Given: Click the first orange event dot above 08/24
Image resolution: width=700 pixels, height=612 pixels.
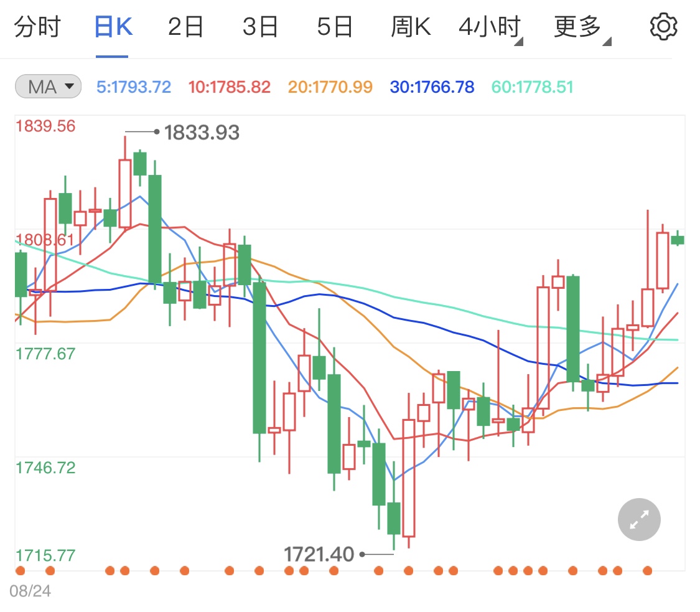Looking at the screenshot, I should click(x=20, y=570).
